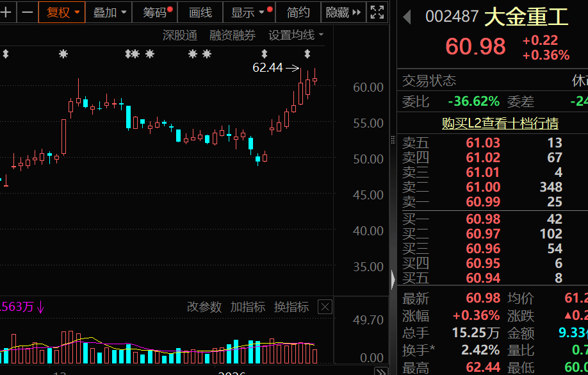This screenshot has width=588, height=375.
Task: Click the first snowflake event marker
Action: point(63,54)
